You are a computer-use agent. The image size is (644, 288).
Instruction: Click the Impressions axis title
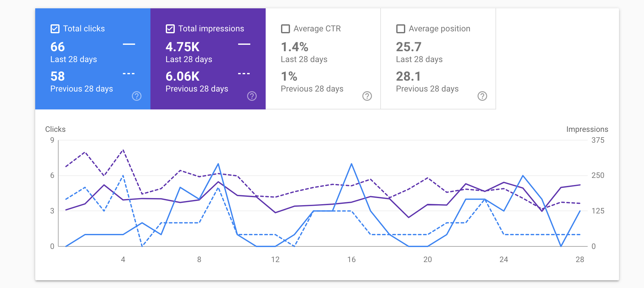pos(587,129)
